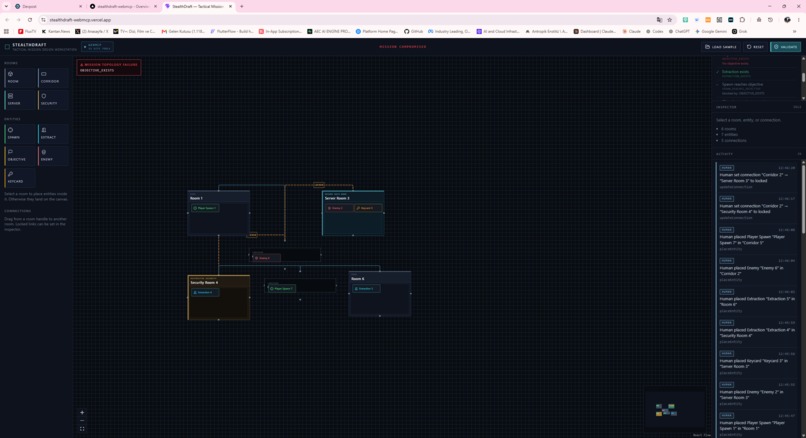Select the Security room palette tile
This screenshot has width=806, height=438.
coord(53,100)
